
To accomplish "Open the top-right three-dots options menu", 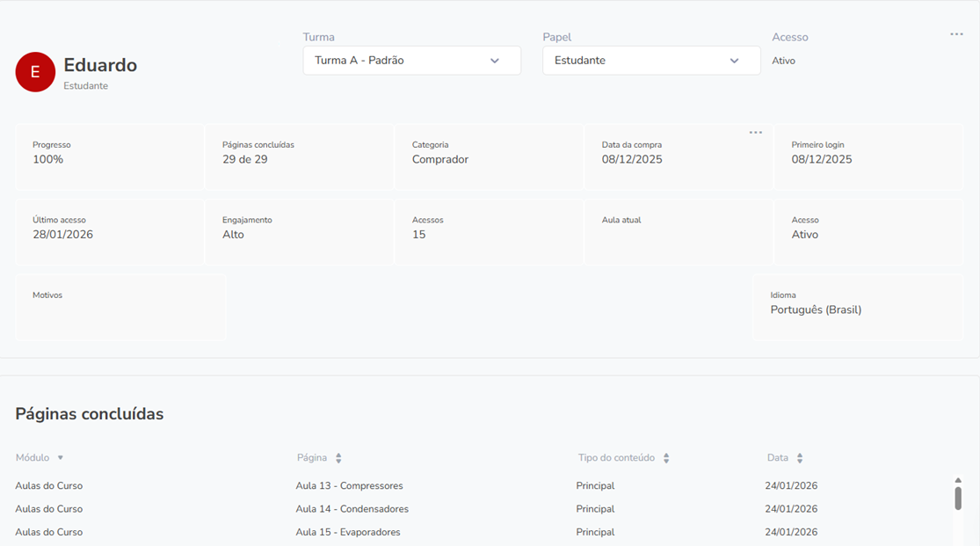I will click(x=956, y=34).
